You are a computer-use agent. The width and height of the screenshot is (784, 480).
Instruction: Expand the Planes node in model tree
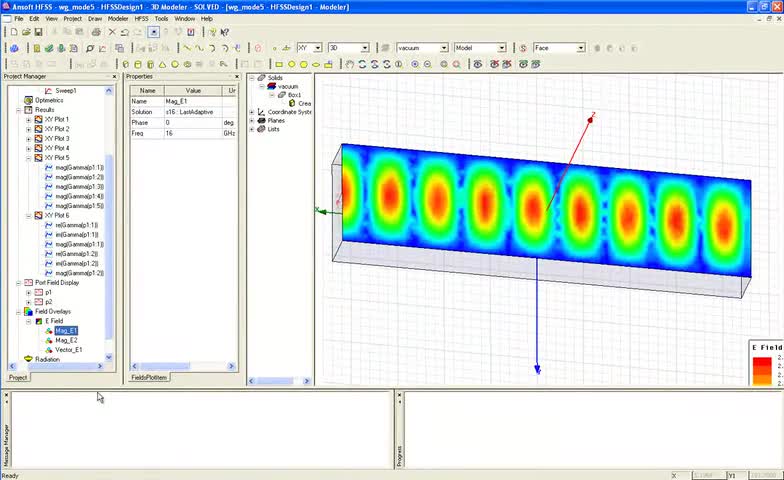tap(252, 120)
